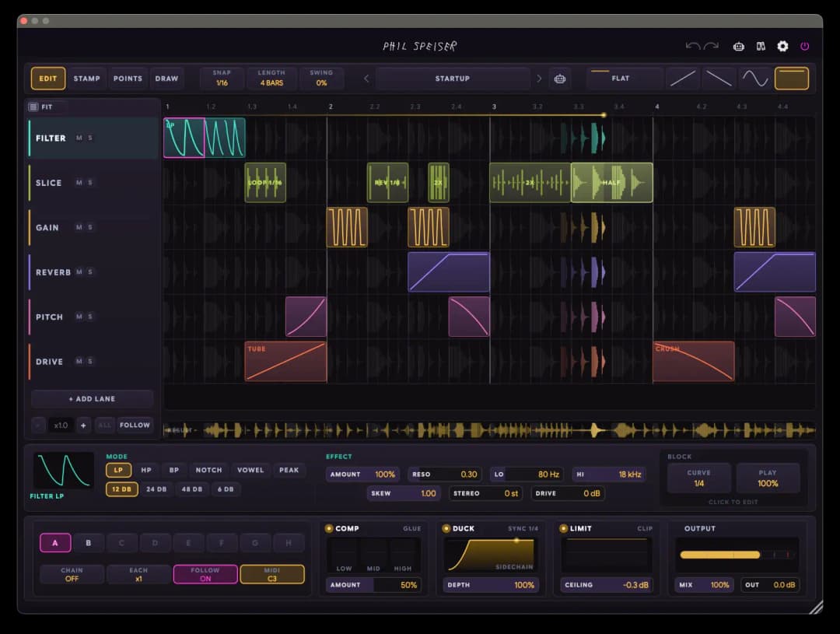Mute the SLICE lane
The width and height of the screenshot is (840, 634).
pyautogui.click(x=79, y=183)
